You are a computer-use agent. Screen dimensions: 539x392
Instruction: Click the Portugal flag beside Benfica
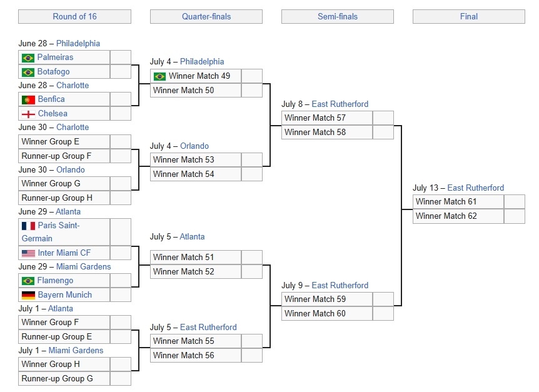tap(28, 99)
